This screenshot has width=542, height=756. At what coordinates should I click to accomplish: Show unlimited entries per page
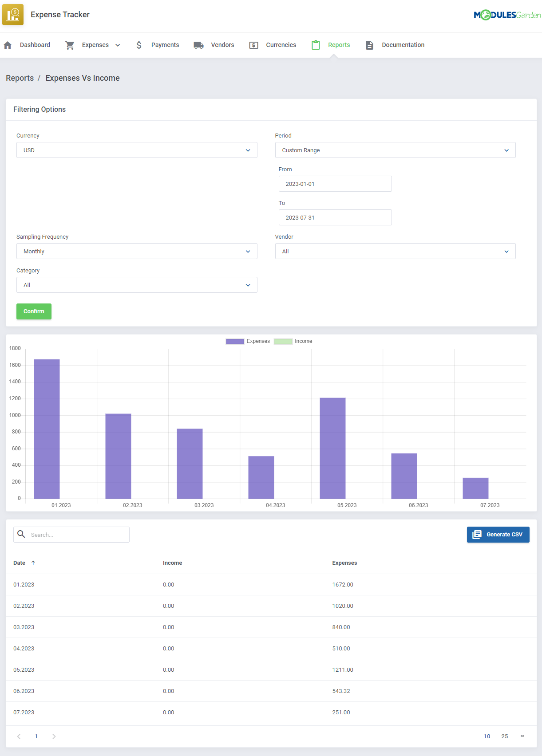point(522,736)
